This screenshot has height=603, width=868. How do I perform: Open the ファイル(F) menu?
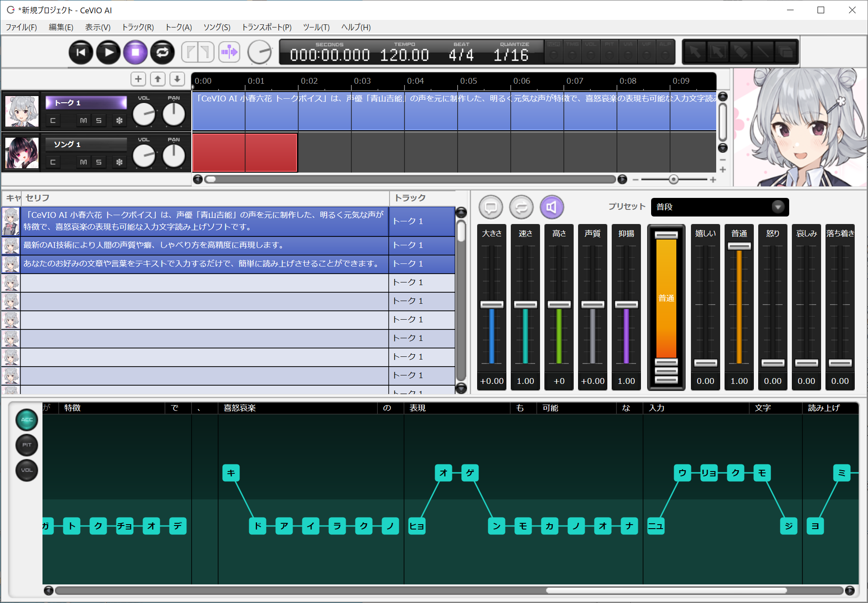pyautogui.click(x=21, y=27)
